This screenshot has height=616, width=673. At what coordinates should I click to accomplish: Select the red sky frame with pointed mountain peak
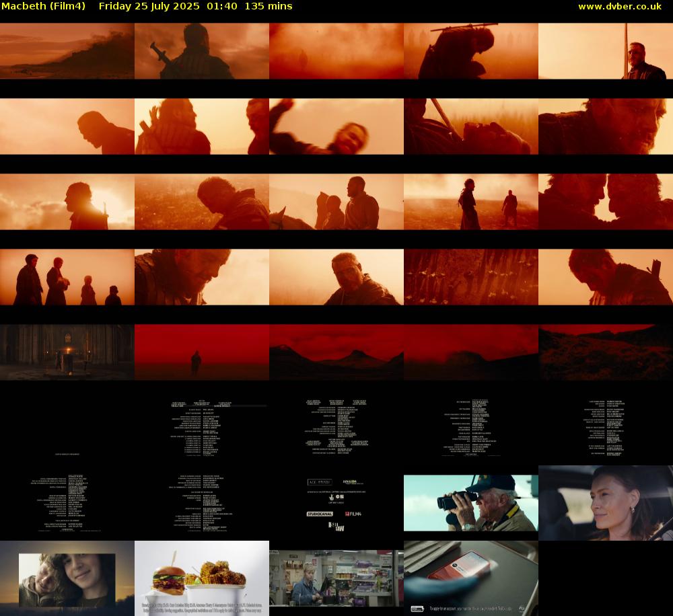pyautogui.click(x=336, y=352)
